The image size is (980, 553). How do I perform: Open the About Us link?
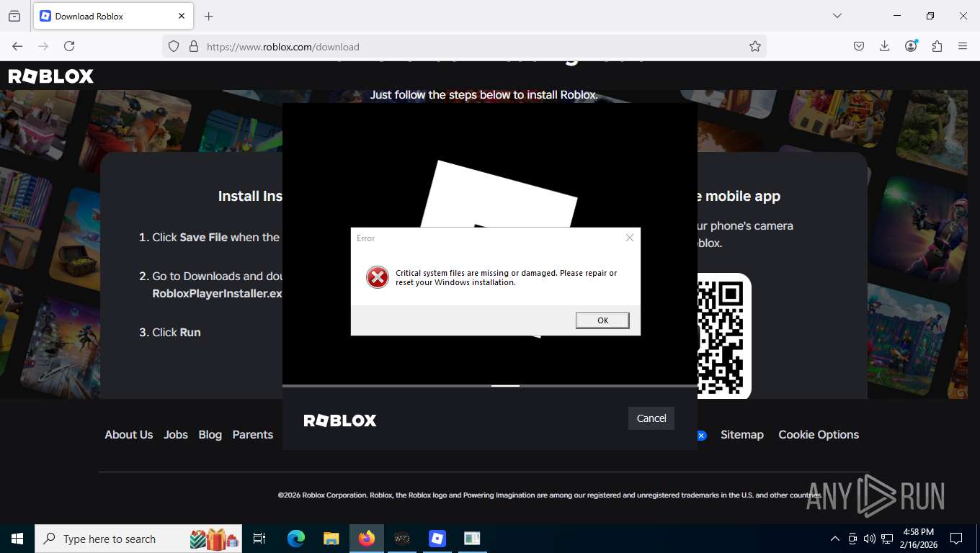(x=129, y=434)
